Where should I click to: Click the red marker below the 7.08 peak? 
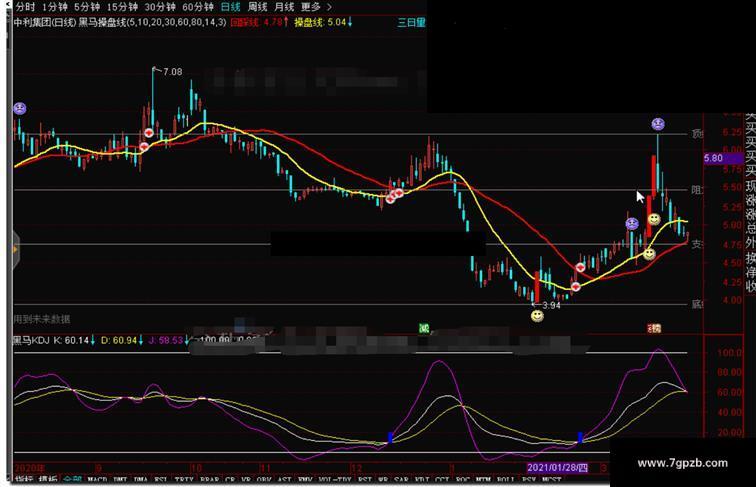(x=149, y=133)
